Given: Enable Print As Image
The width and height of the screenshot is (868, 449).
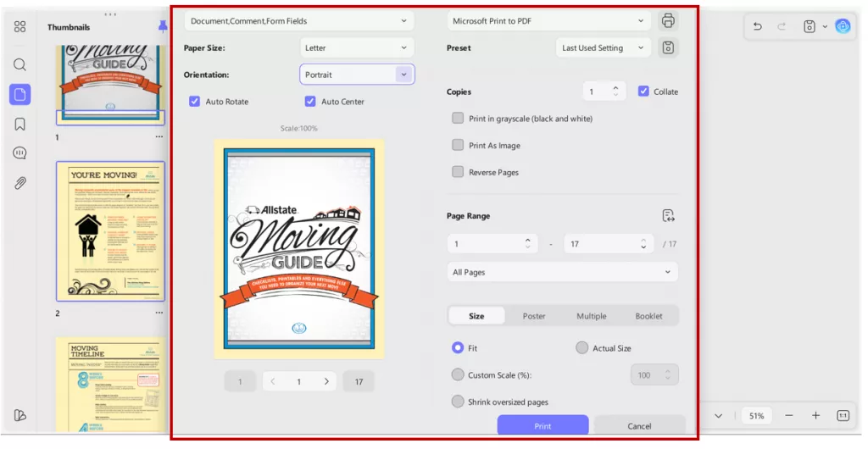Looking at the screenshot, I should click(458, 145).
